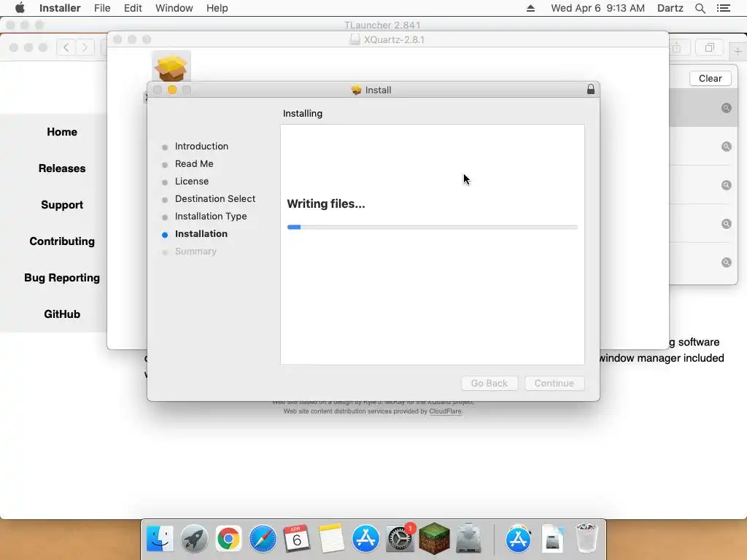Click the third magnifier icon in downloads list
Image resolution: width=747 pixels, height=560 pixels.
[726, 184]
